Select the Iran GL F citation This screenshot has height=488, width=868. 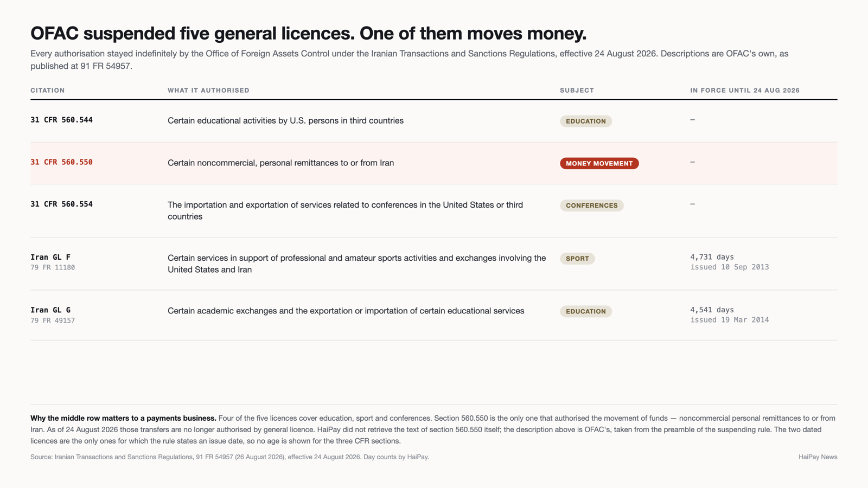(x=50, y=257)
